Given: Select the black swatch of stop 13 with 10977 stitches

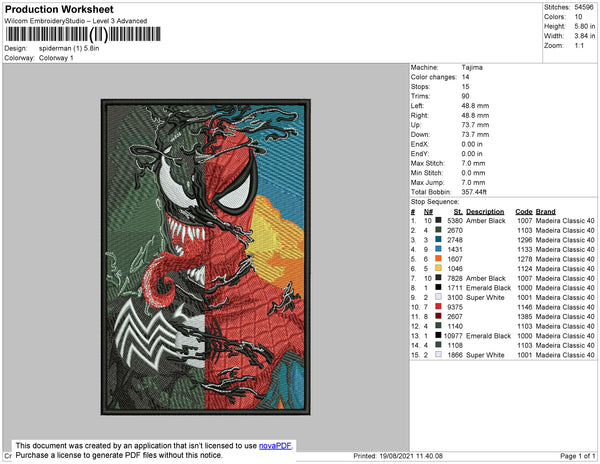Looking at the screenshot, I should pyautogui.click(x=438, y=335).
